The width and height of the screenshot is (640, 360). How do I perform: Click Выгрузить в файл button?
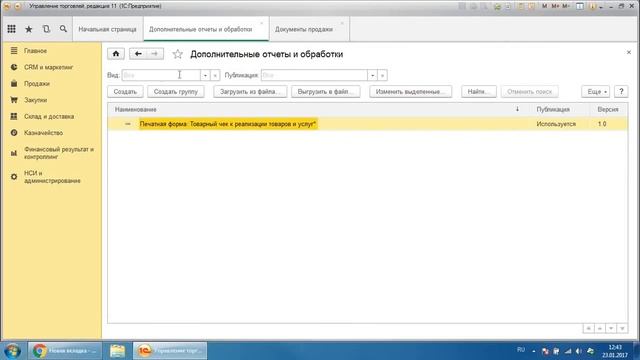click(x=326, y=91)
